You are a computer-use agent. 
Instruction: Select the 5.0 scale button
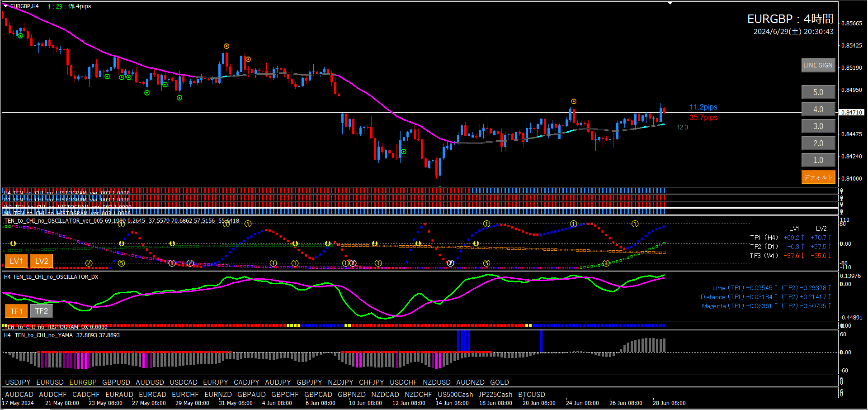[x=818, y=92]
